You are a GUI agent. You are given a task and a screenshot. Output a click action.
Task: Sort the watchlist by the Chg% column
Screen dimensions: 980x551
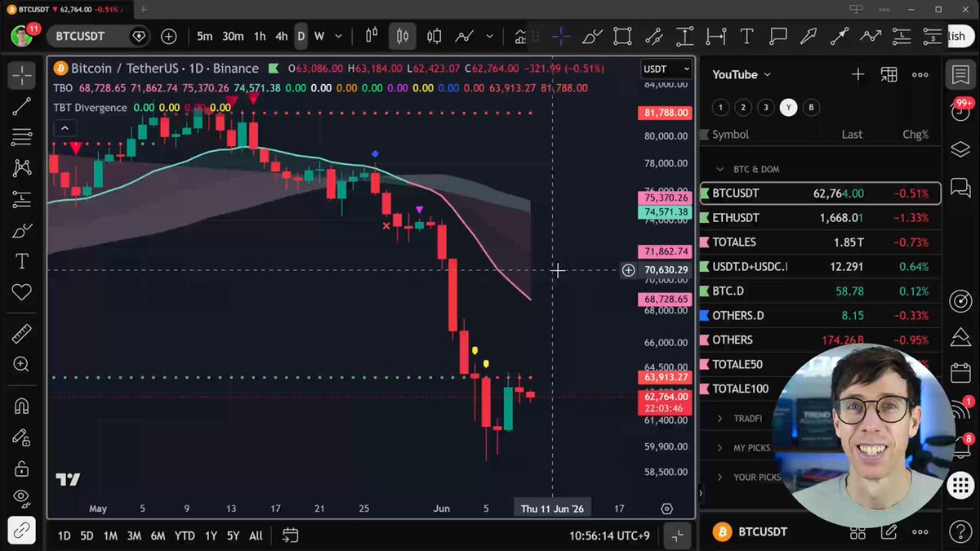(915, 135)
